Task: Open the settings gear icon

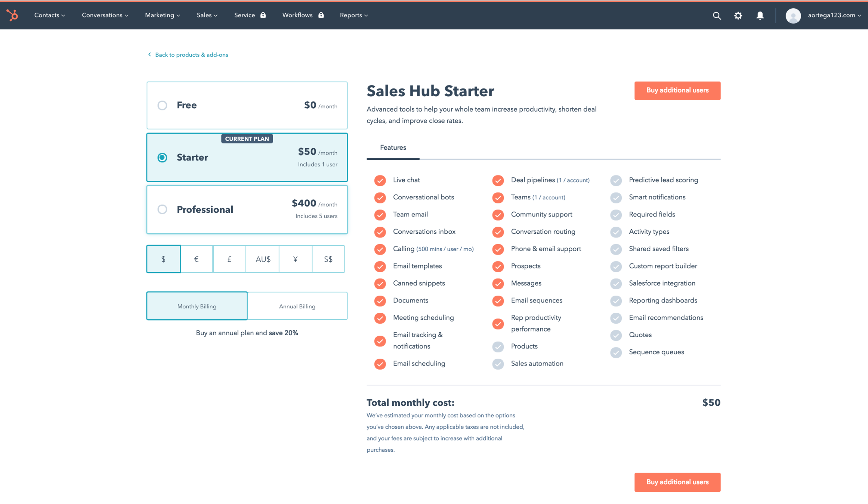Action: [738, 16]
